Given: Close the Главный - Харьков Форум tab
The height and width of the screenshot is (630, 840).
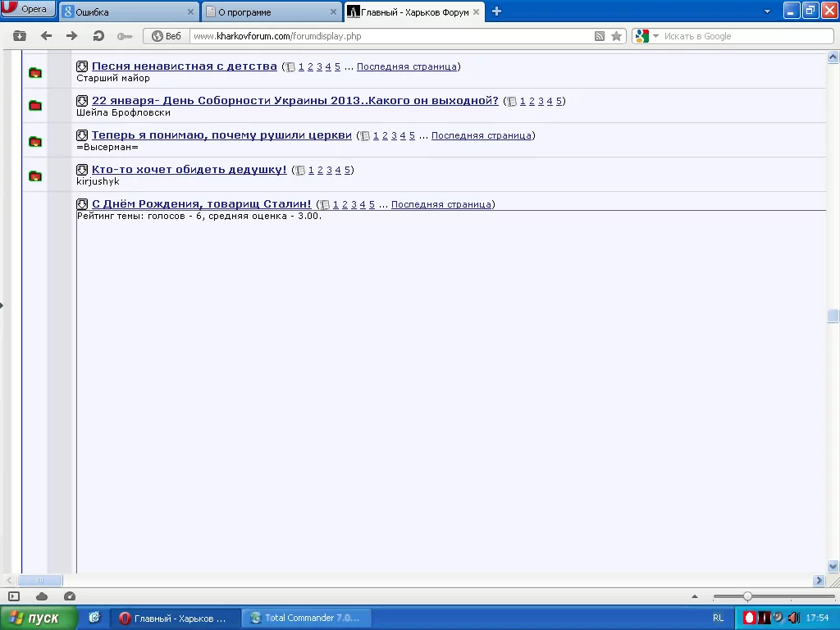Looking at the screenshot, I should pyautogui.click(x=477, y=11).
